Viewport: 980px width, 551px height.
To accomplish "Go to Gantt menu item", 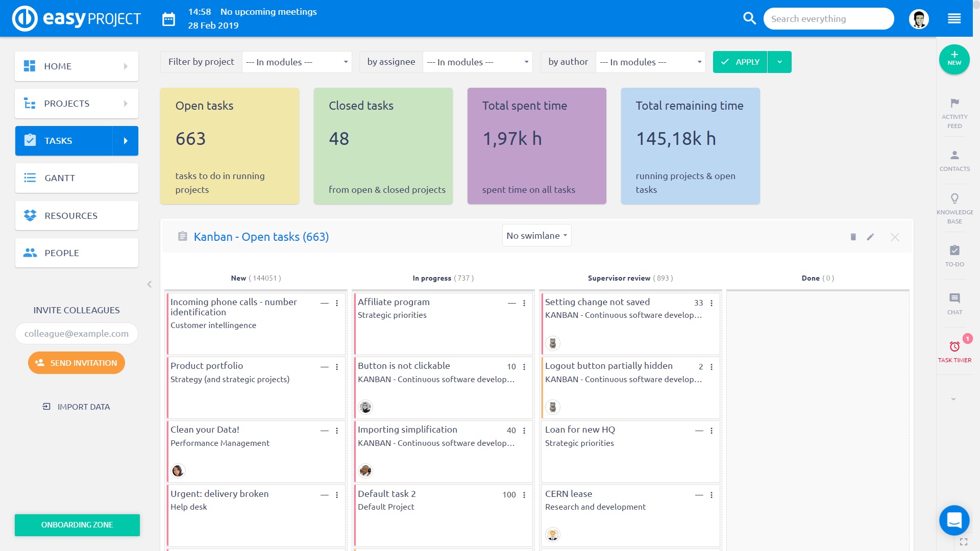I will tap(77, 178).
